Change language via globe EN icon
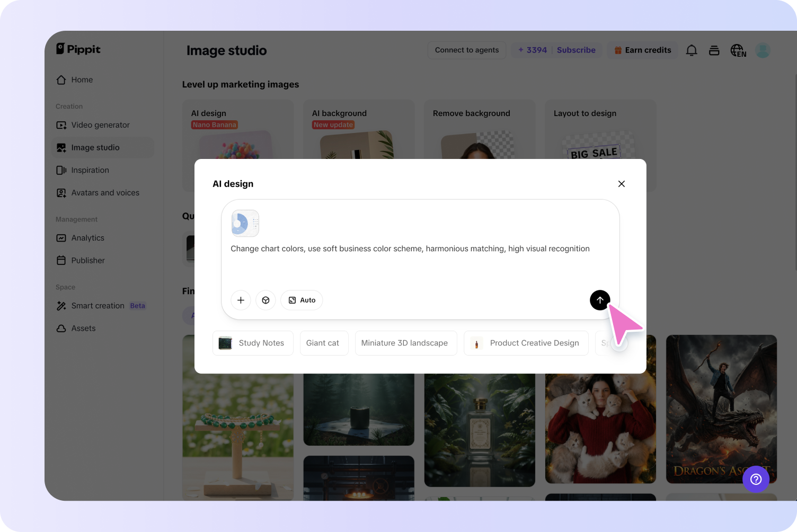Viewport: 797px width, 532px height. (738, 50)
